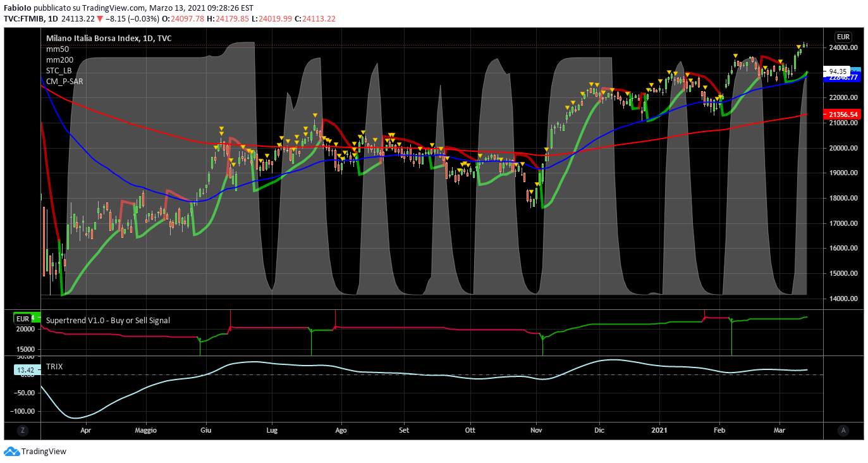Screen dimensions: 868x463
Task: Click the Ago label on time axis
Action: pos(341,430)
